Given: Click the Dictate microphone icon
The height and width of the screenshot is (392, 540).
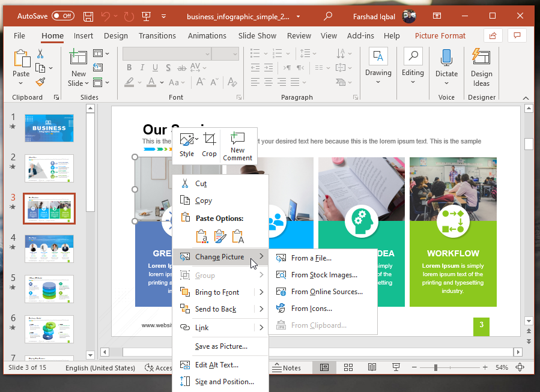Looking at the screenshot, I should (x=446, y=58).
